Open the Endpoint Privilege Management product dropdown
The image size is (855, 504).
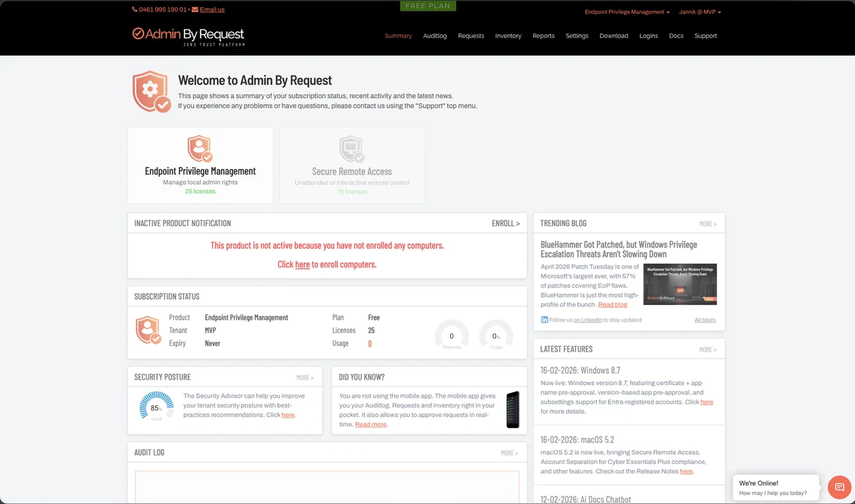pyautogui.click(x=627, y=12)
